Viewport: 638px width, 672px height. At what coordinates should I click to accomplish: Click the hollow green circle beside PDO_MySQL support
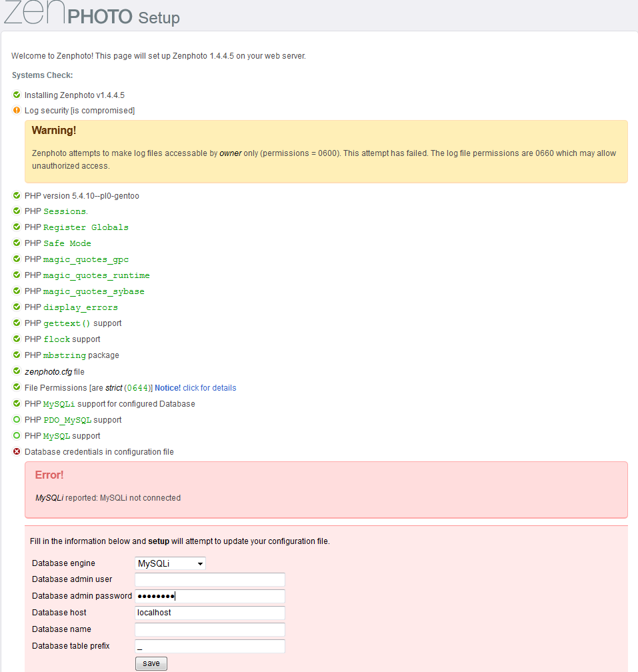[17, 419]
